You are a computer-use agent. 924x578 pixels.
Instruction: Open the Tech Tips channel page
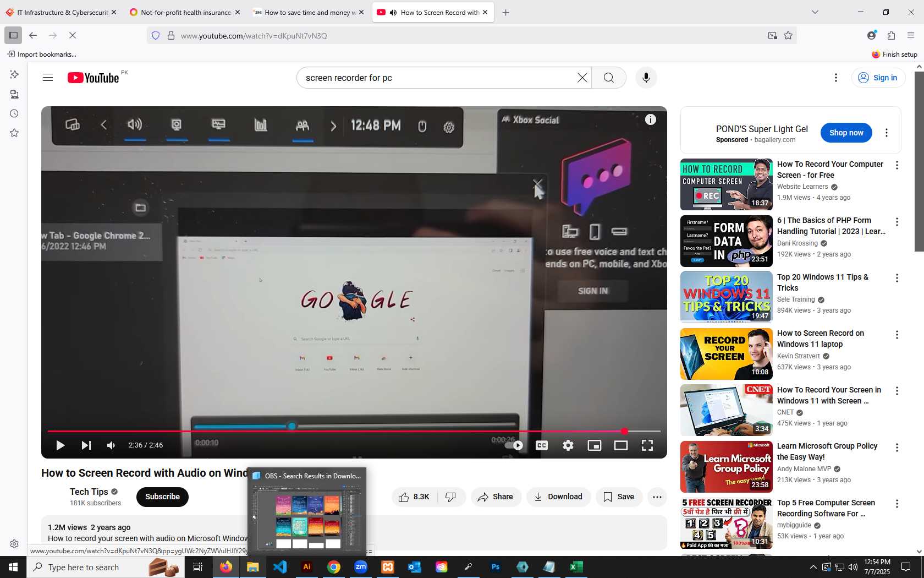[89, 492]
